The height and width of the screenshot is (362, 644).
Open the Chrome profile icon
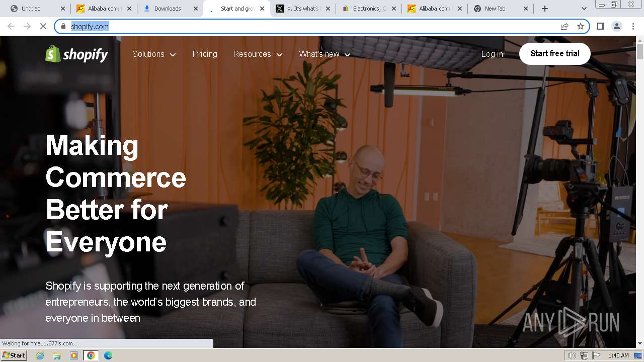click(616, 26)
